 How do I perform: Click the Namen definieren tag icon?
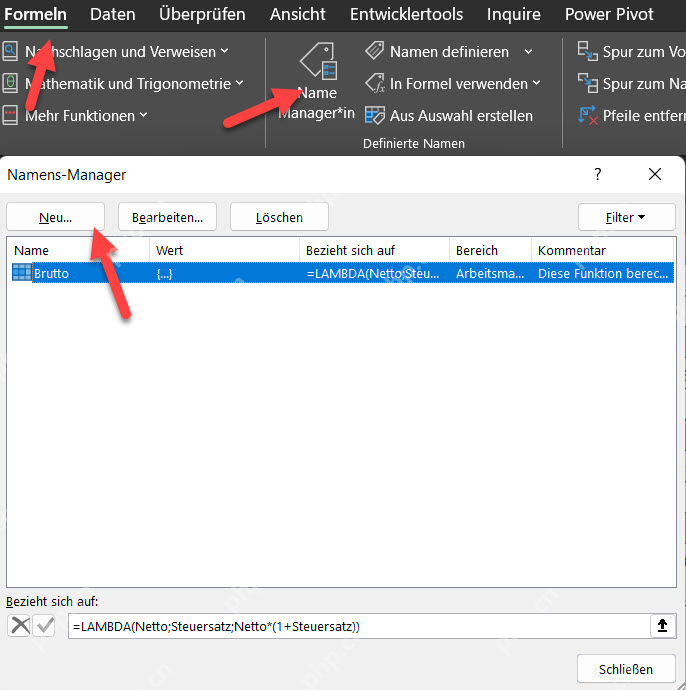coord(374,51)
